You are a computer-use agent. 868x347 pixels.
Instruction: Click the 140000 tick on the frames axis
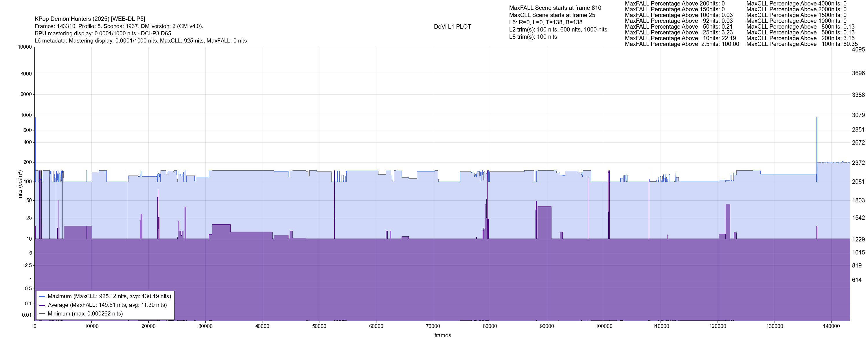click(831, 326)
